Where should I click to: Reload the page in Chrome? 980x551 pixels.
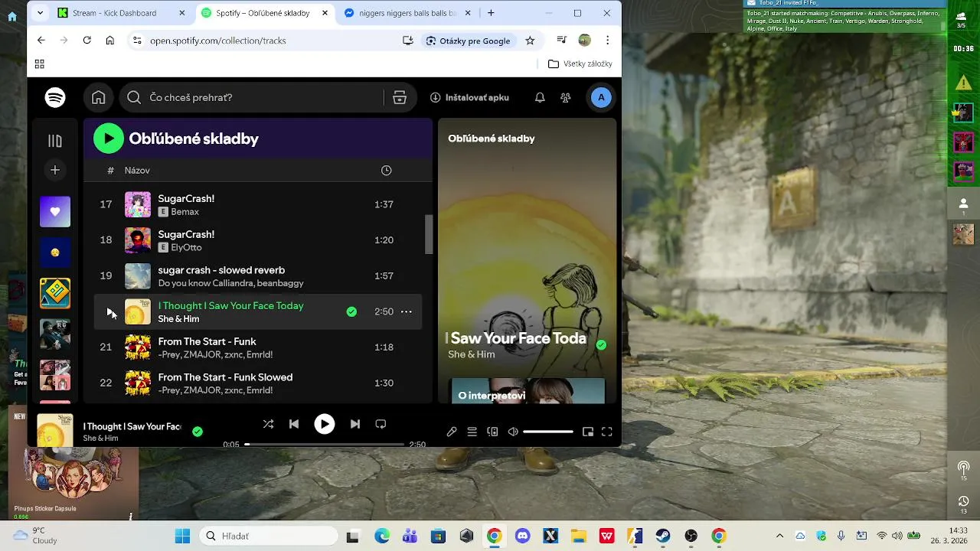[x=87, y=41]
